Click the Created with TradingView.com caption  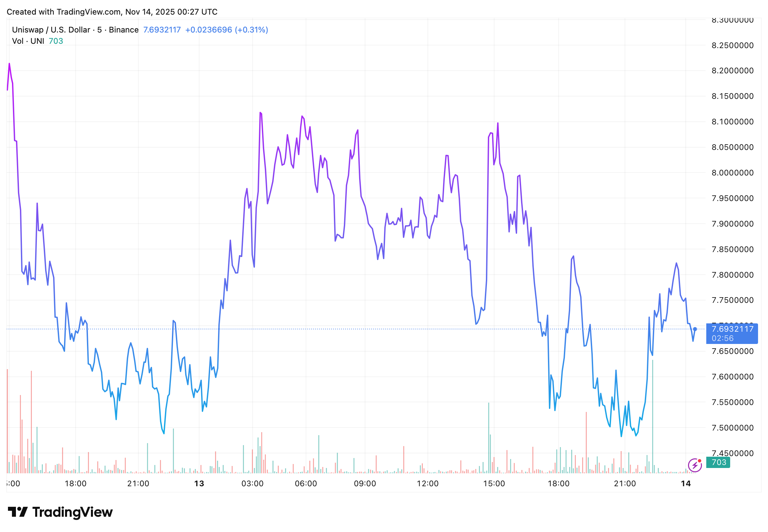pos(112,12)
